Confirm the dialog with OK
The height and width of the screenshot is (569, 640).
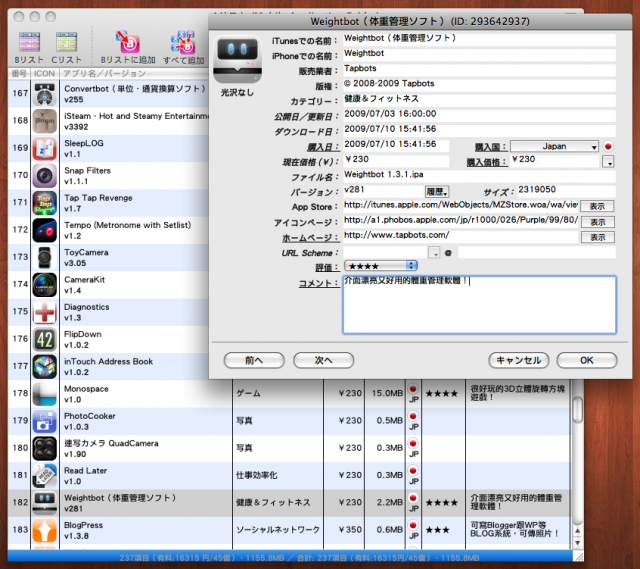tap(587, 360)
